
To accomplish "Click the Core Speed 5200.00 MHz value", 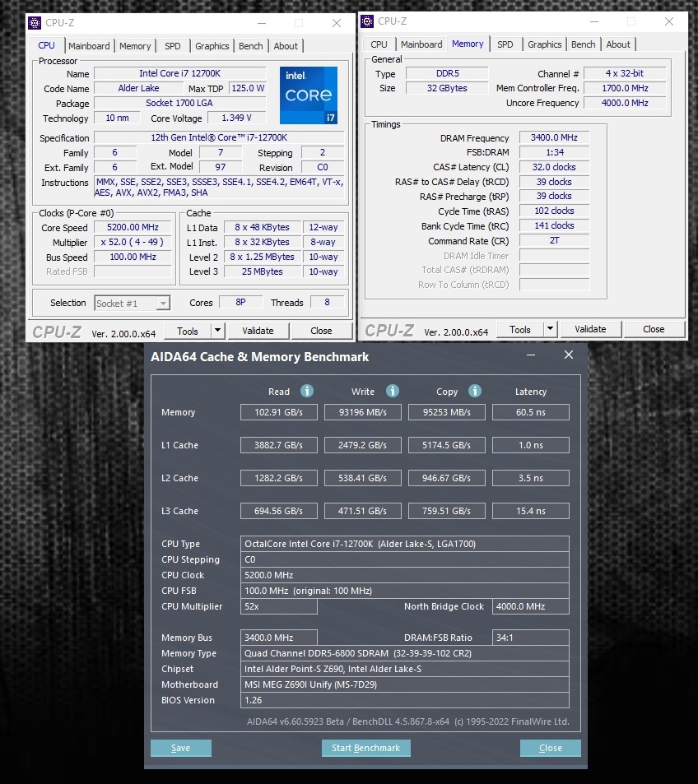I will [133, 228].
